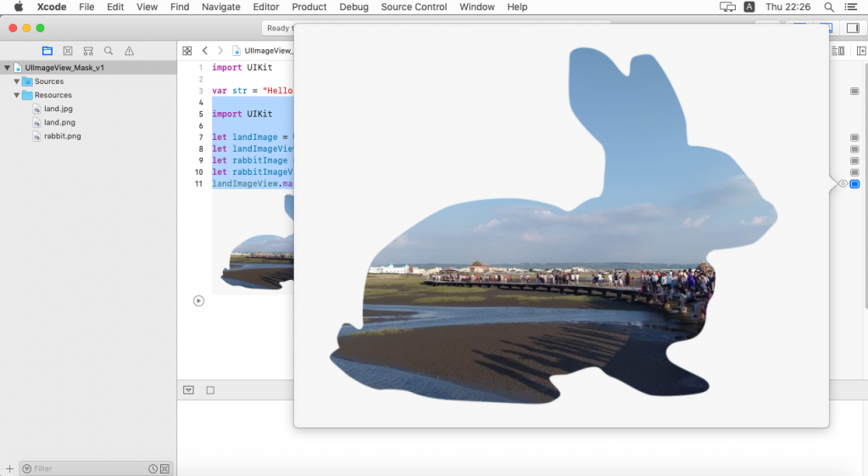The image size is (868, 476).
Task: Toggle the inline result on line 11
Action: click(x=854, y=184)
